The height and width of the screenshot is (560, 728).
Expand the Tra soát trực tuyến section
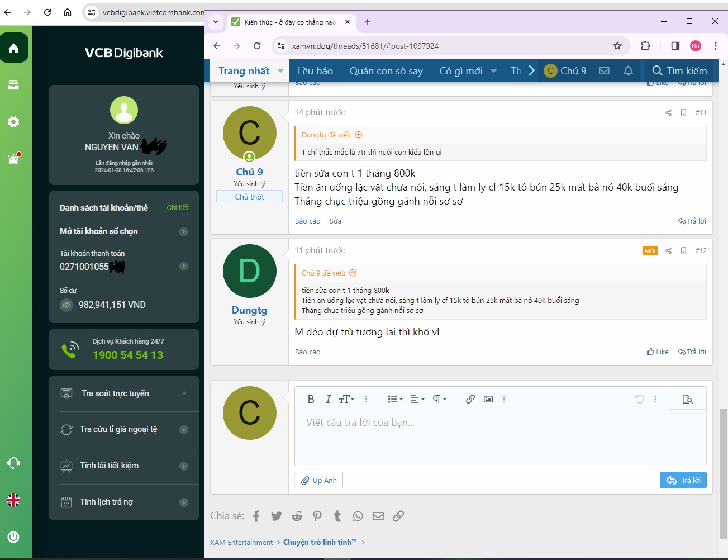[184, 393]
